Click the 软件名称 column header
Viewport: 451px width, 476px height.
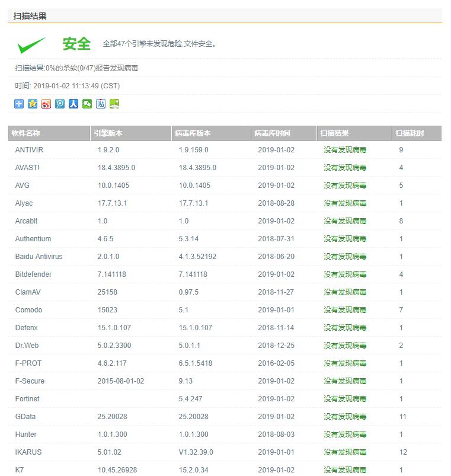pyautogui.click(x=49, y=133)
